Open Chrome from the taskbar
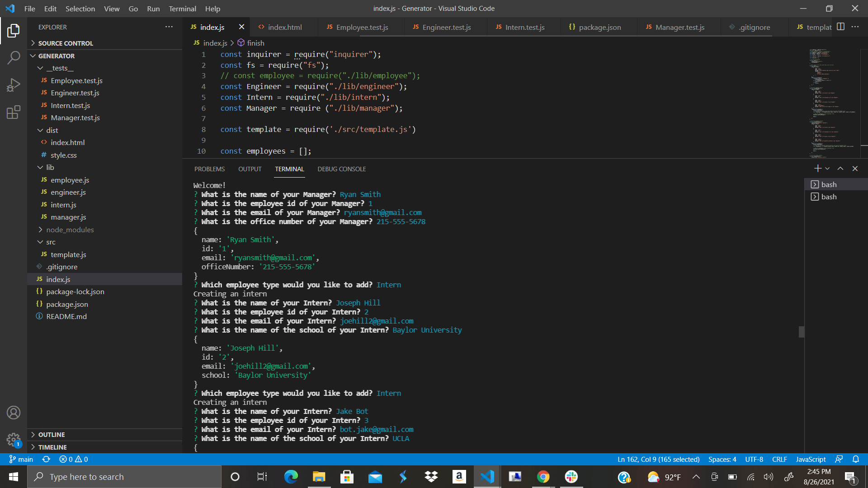Viewport: 868px width, 488px height. click(543, 477)
